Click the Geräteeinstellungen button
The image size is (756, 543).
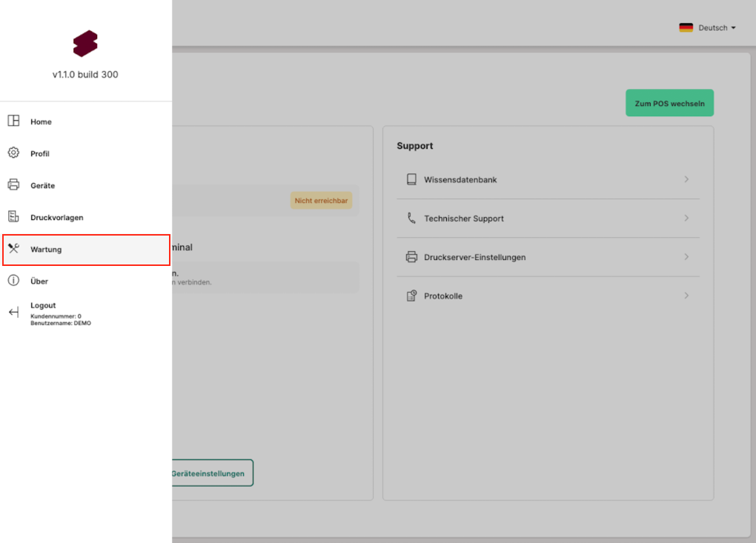210,473
